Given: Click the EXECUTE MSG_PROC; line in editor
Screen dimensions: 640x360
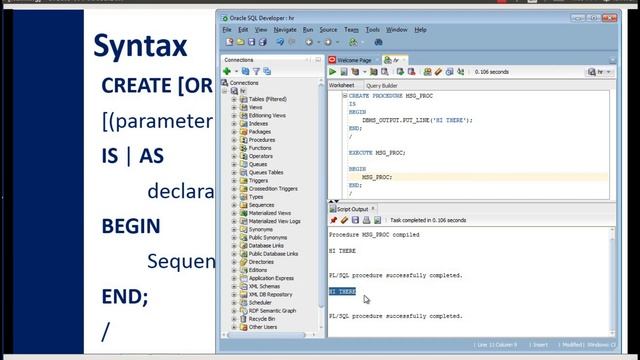Looking at the screenshot, I should point(377,153).
